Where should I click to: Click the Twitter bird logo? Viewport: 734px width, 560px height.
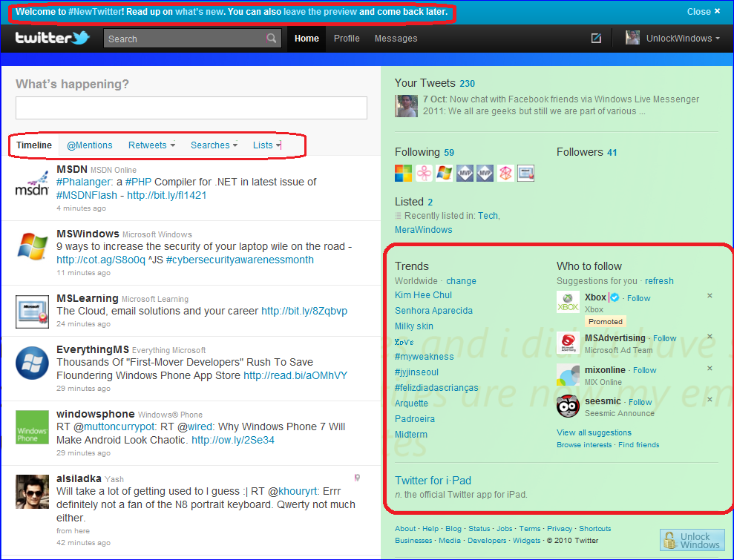[x=52, y=39]
